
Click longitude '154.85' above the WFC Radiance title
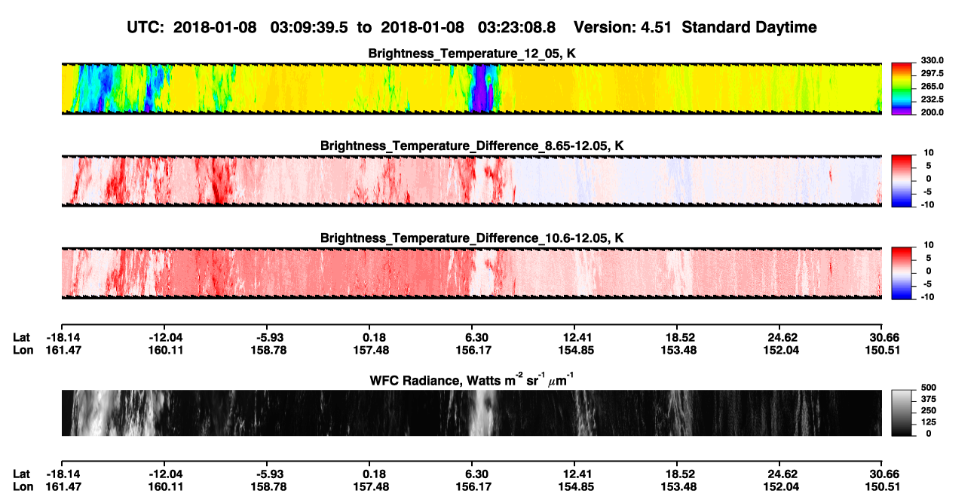575,350
